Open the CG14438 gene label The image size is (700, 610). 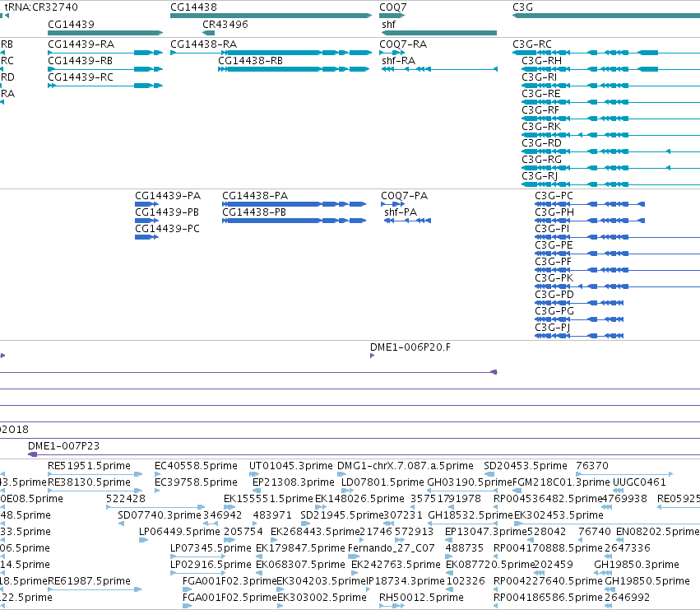coord(194,7)
